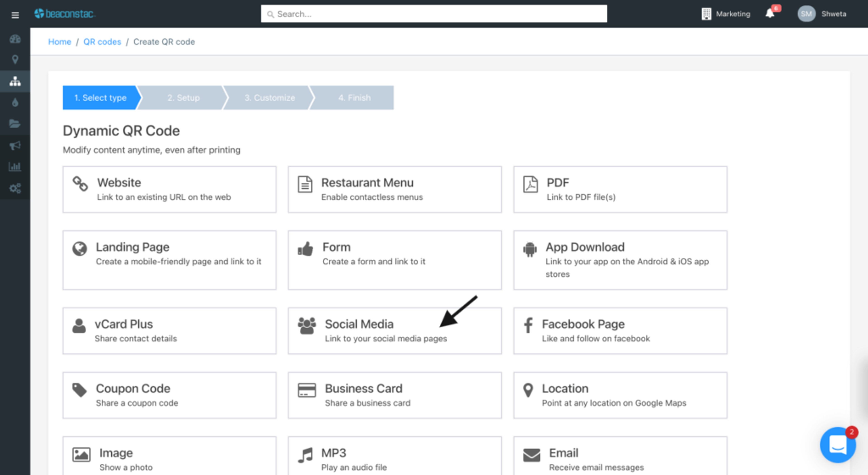
Task: Click the notifications bell icon
Action: (770, 14)
